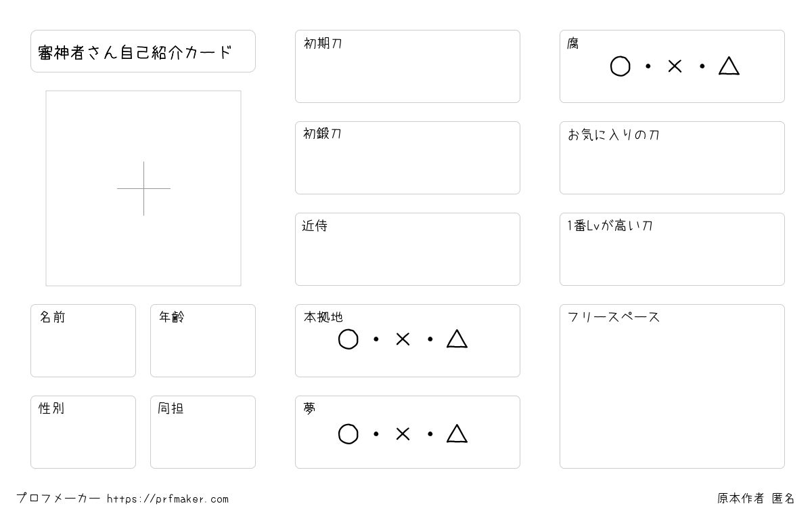The image size is (812, 508).
Task: Select the cross symbol in 本拠地 box
Action: pyautogui.click(x=403, y=339)
